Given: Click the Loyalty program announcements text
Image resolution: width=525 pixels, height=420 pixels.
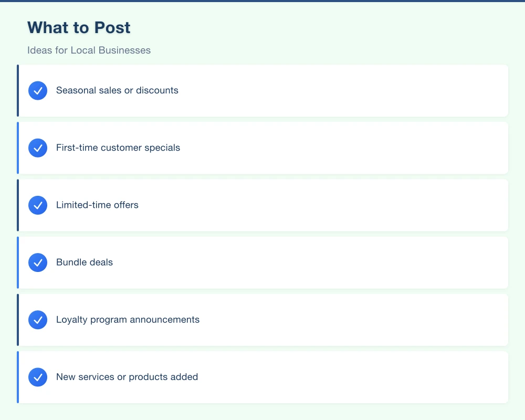Looking at the screenshot, I should coord(128,319).
